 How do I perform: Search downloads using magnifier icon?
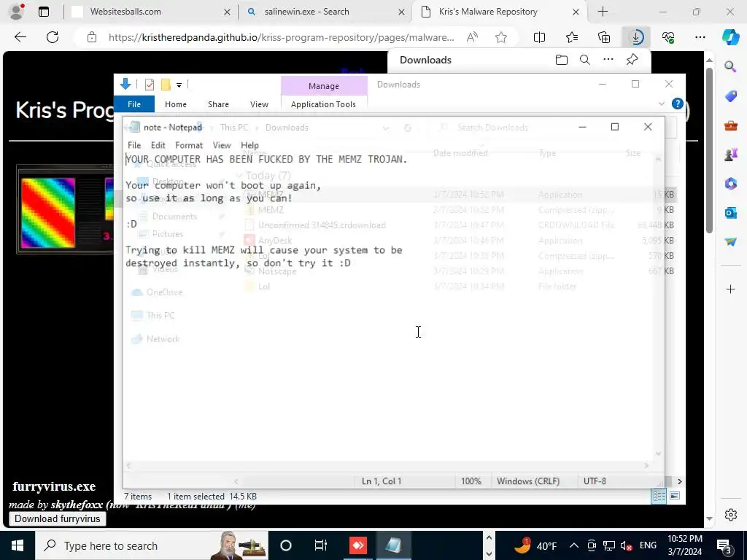pos(584,60)
